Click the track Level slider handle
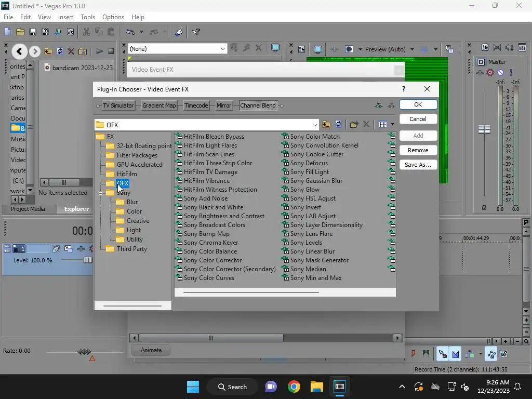The image size is (532, 399). pyautogui.click(x=87, y=260)
